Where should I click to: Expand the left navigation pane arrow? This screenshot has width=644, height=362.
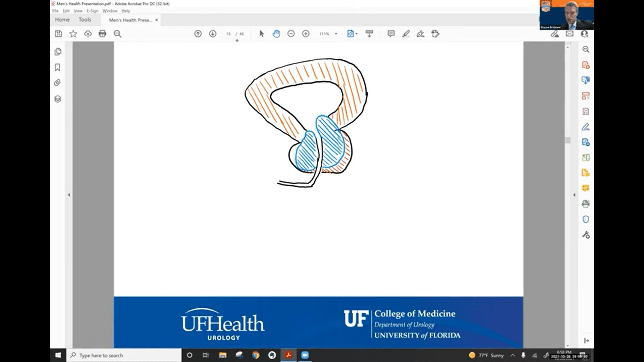[69, 195]
